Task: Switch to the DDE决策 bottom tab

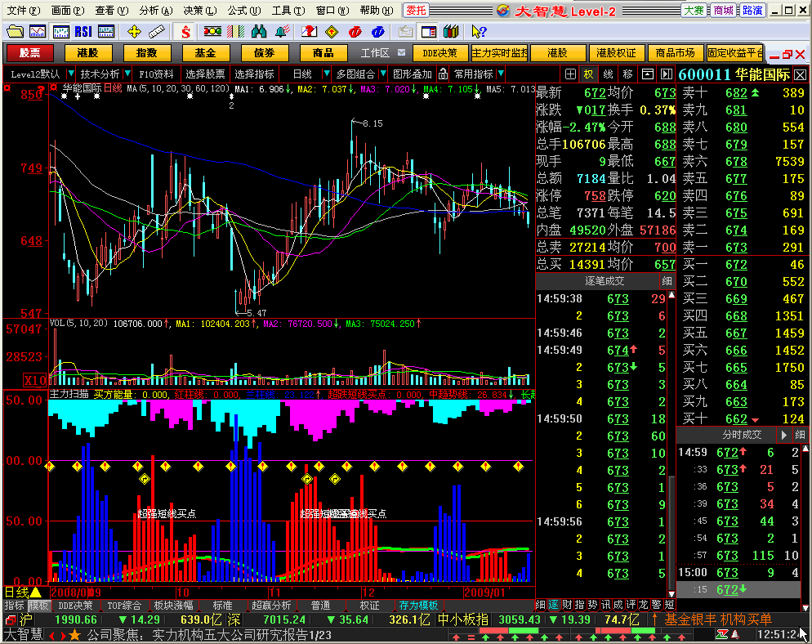Action: point(75,605)
